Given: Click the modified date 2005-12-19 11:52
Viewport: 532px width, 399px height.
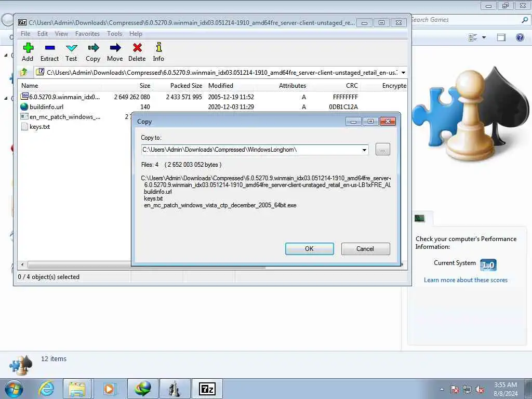Looking at the screenshot, I should (x=231, y=97).
